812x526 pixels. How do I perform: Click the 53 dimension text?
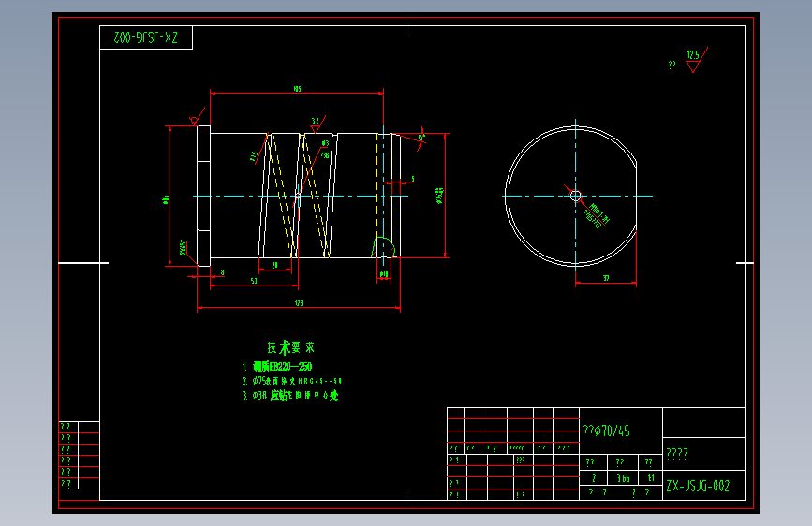pyautogui.click(x=254, y=281)
